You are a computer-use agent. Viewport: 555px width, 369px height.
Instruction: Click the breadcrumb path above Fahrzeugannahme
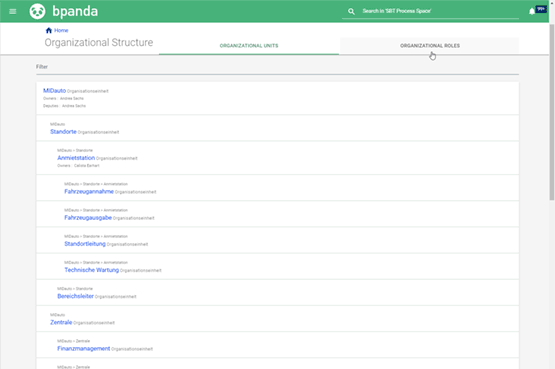(96, 184)
